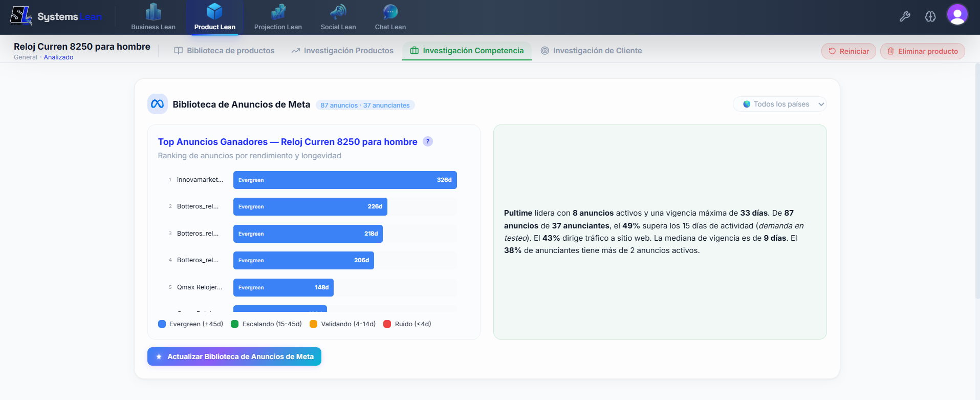Click the Meta logo icon
Screen dimensions: 980x400
158,104
